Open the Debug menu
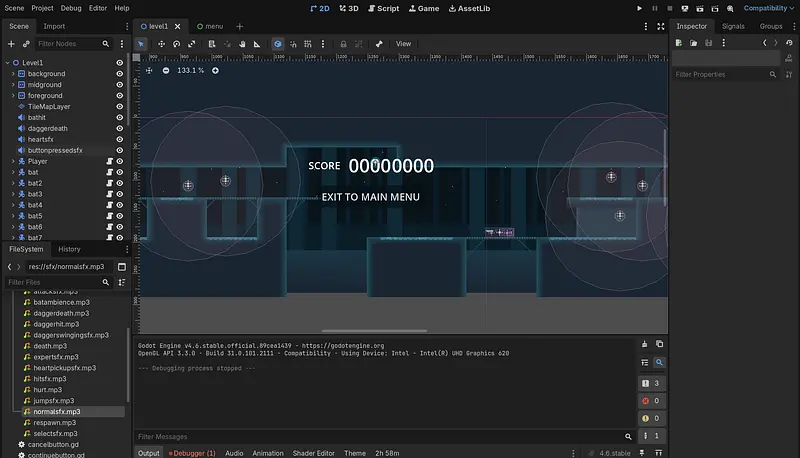Screen dimensions: 800x458 pyautogui.click(x=71, y=8)
